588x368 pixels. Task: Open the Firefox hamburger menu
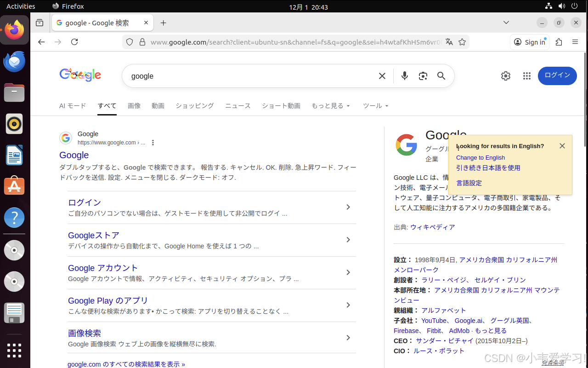575,42
